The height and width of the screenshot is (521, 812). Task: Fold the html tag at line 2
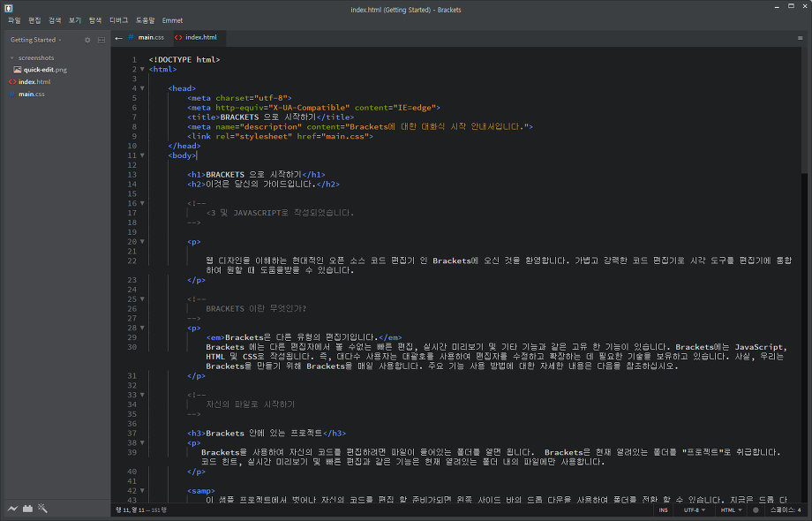click(142, 70)
